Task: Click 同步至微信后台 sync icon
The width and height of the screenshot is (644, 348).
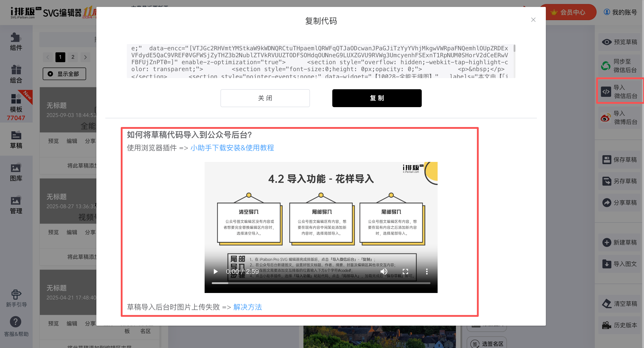Action: [606, 66]
